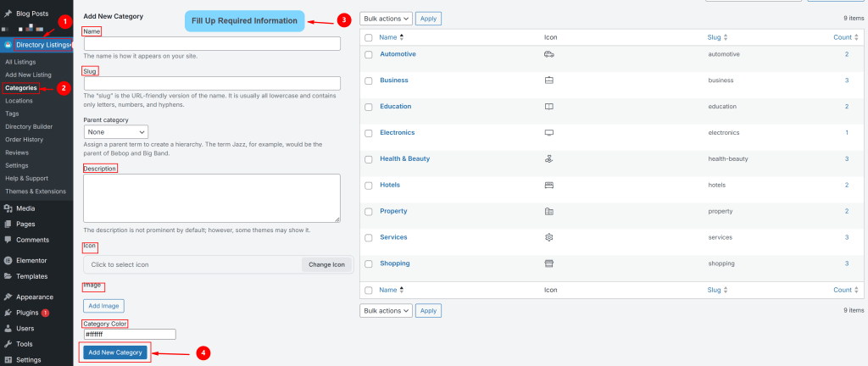The image size is (868, 366).
Task: Click the Health & Beauty row icon
Action: point(549,158)
